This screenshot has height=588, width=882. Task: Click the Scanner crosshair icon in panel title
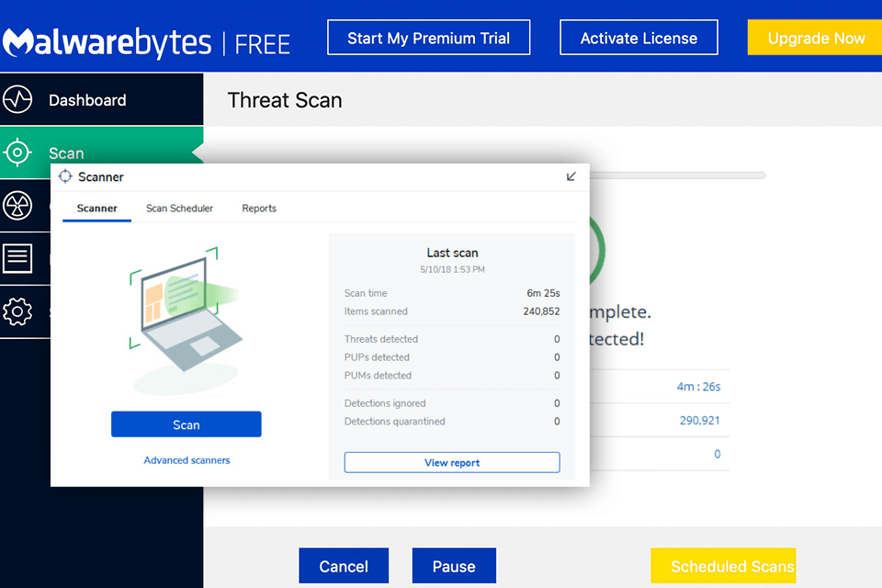65,176
